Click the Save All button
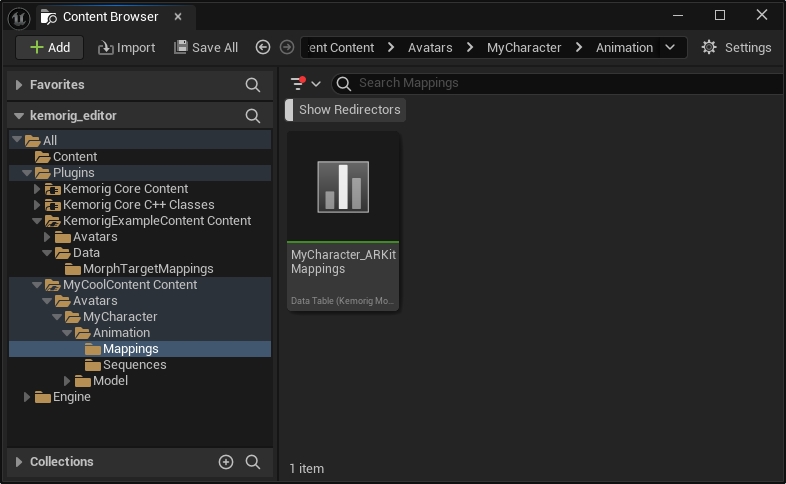The image size is (786, 484). [x=206, y=48]
